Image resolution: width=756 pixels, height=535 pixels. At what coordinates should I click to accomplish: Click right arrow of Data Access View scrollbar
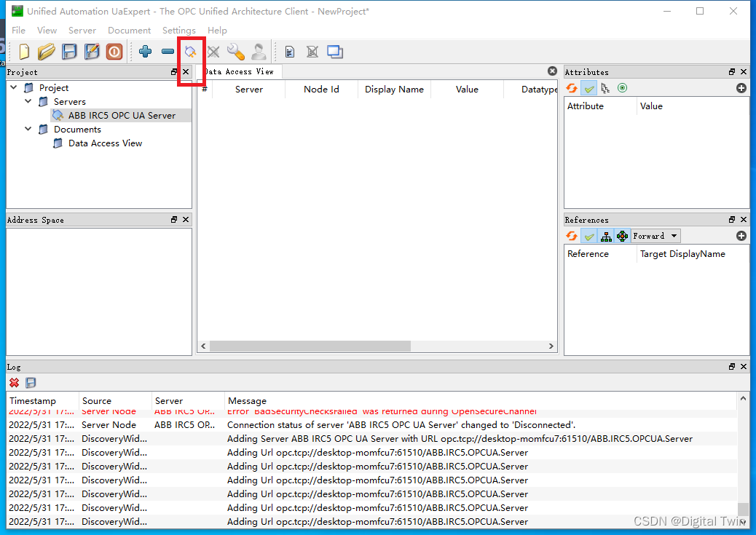click(551, 346)
